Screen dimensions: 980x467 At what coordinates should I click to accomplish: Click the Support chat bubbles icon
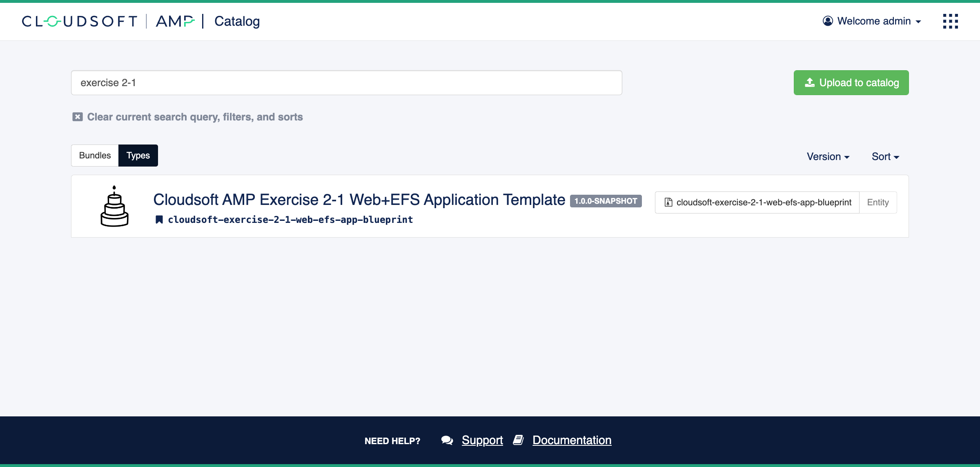click(447, 440)
